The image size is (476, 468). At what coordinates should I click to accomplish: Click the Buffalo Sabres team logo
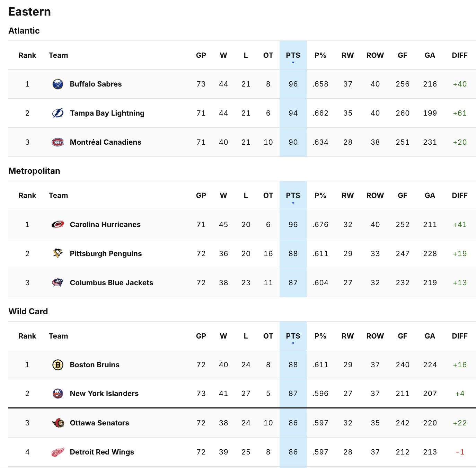[x=58, y=84]
